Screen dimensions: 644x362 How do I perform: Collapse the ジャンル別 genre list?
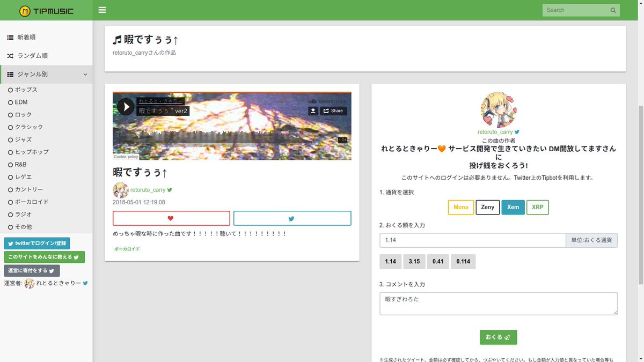[85, 74]
